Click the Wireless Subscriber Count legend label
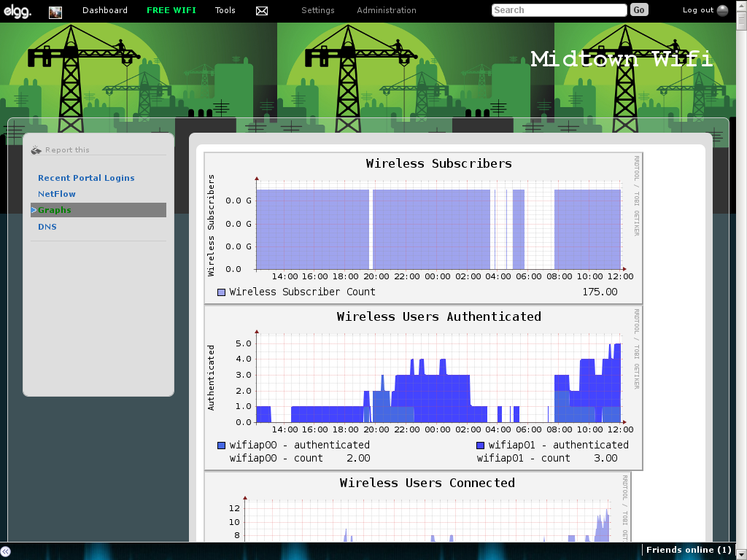This screenshot has height=560, width=747. click(302, 292)
